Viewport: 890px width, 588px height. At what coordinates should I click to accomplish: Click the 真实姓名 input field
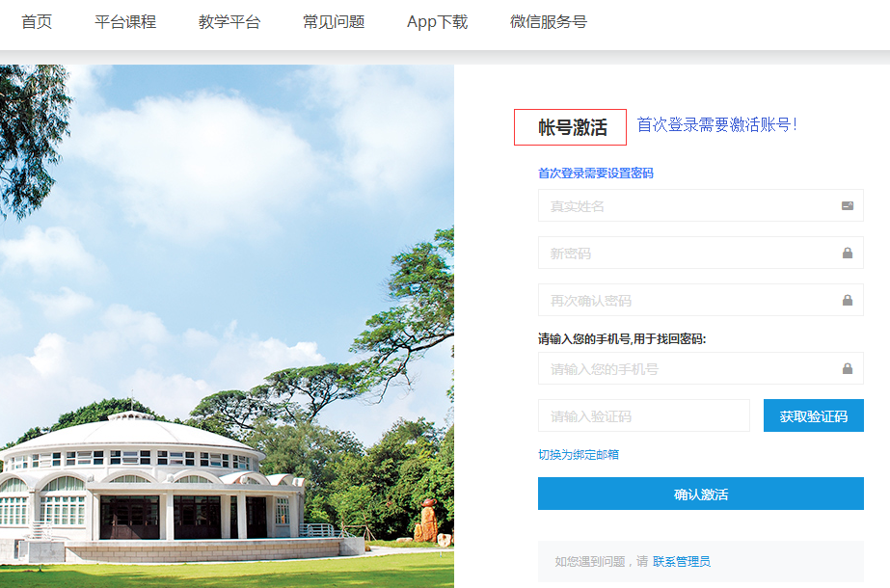coord(700,205)
